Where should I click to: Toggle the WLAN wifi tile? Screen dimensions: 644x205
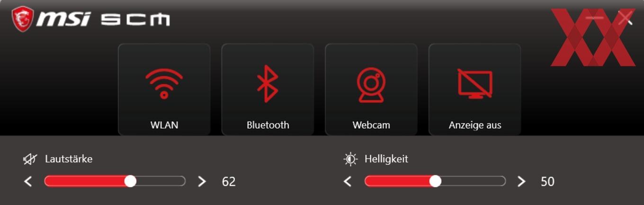tap(164, 89)
